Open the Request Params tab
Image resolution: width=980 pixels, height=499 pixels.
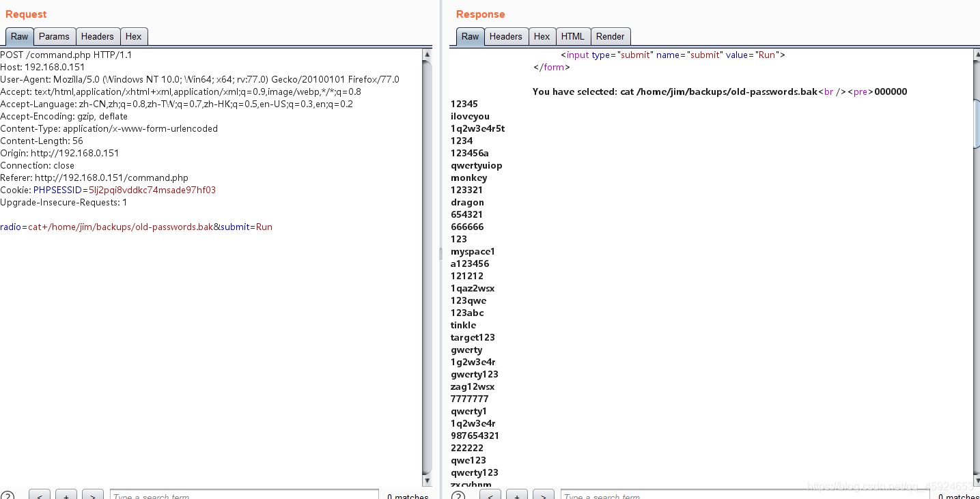click(54, 37)
